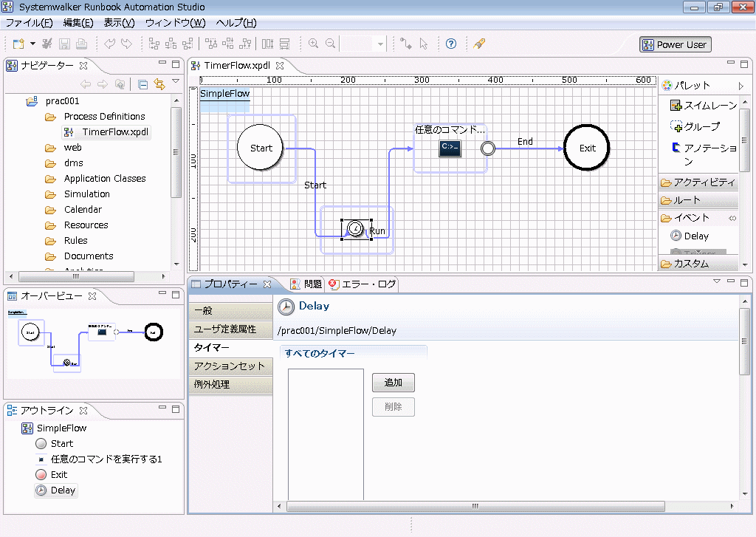The width and height of the screenshot is (756, 537).
Task: Click the properties horizontal scrollbar thumb
Action: point(475,506)
